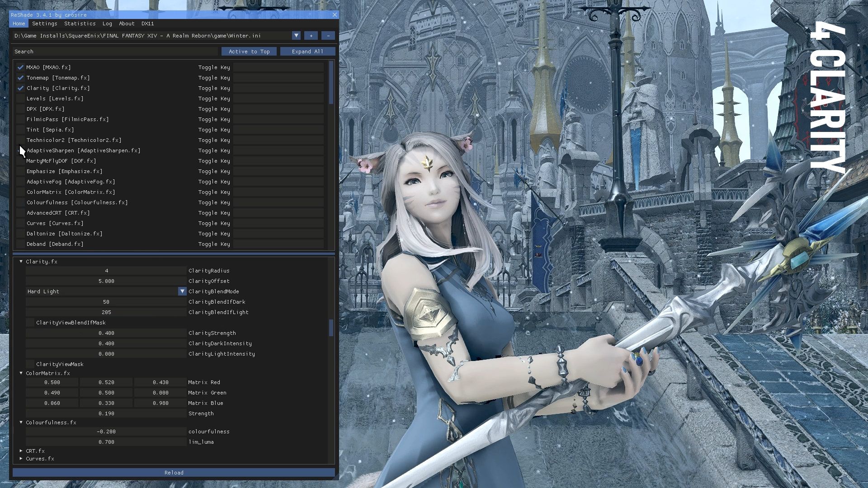868x488 pixels.
Task: Adjust the lim_luma slider
Action: click(106, 442)
